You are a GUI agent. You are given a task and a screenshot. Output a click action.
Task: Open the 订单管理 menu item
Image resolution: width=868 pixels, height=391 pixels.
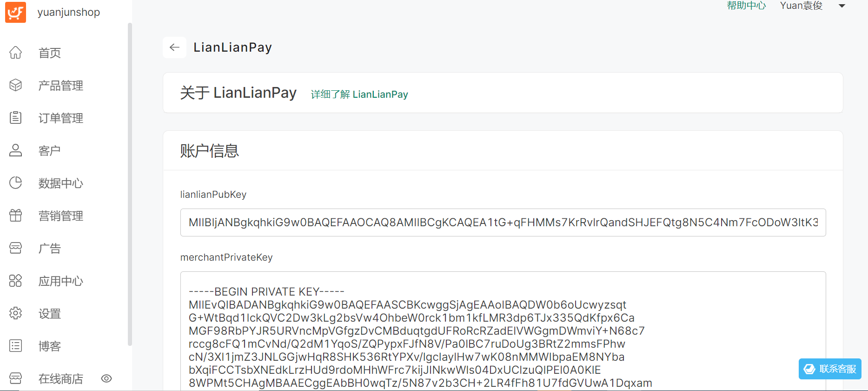tap(61, 118)
